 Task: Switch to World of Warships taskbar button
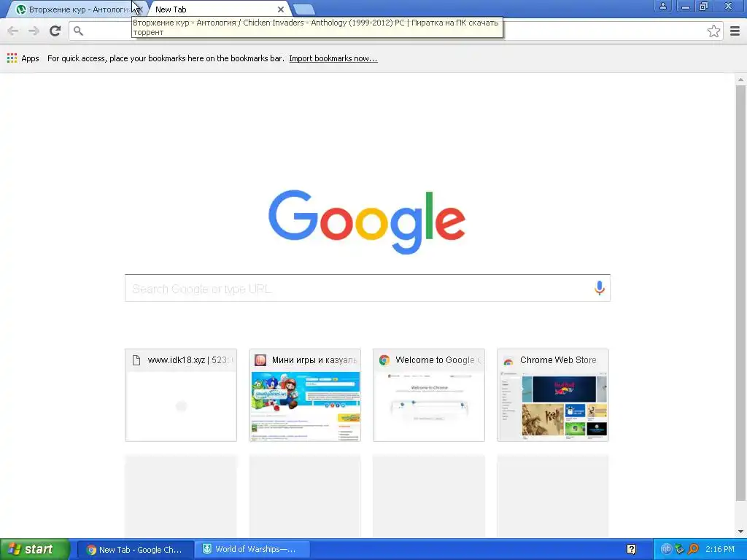coord(252,550)
